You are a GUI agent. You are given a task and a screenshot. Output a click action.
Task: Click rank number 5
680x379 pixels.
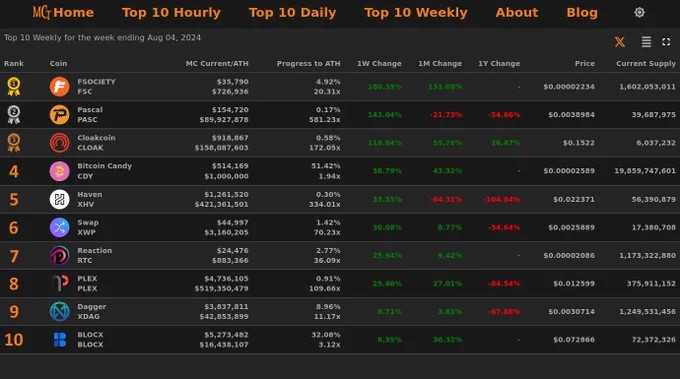(x=14, y=199)
